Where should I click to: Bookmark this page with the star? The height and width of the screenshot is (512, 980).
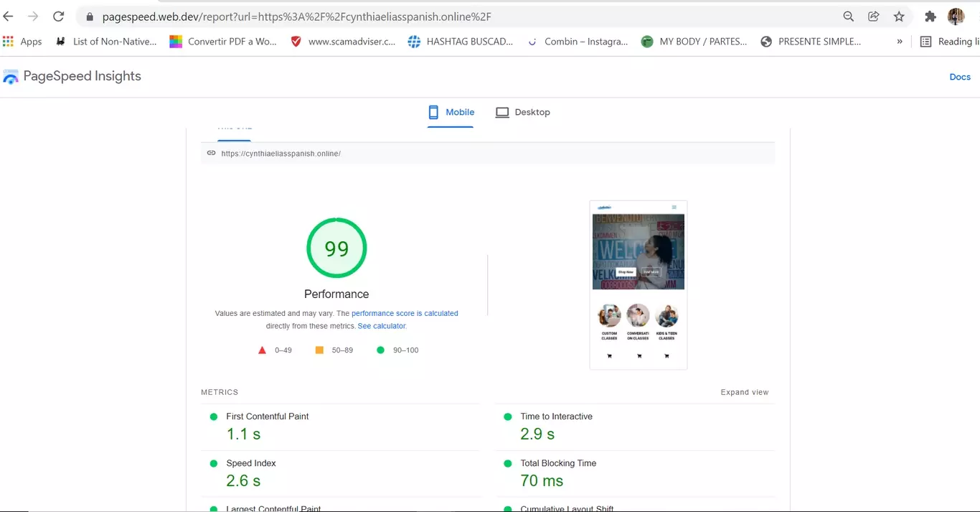tap(899, 17)
